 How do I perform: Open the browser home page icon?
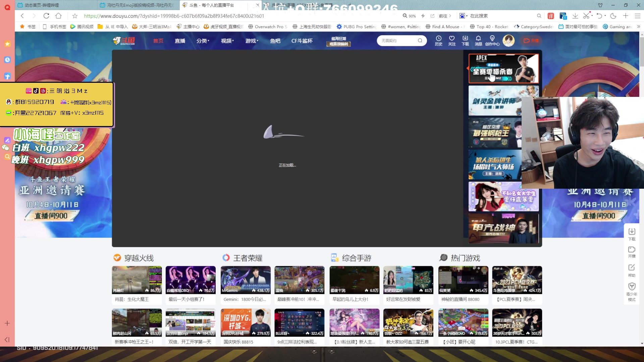click(x=58, y=16)
